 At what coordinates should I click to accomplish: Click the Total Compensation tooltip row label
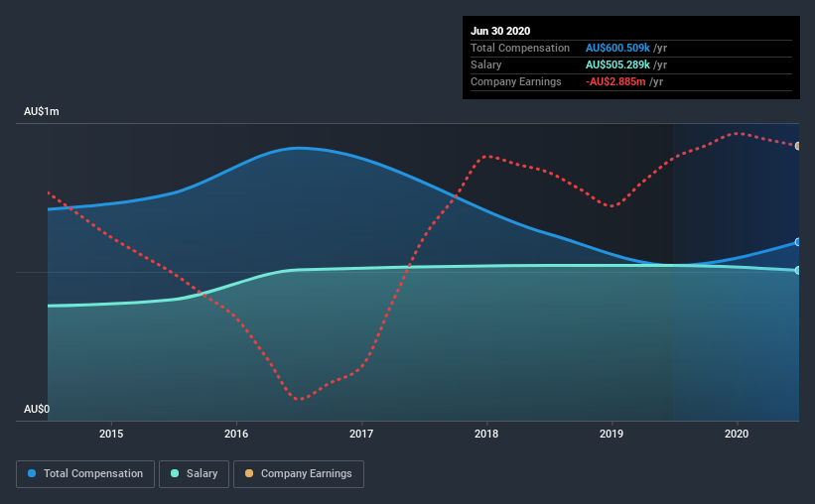click(520, 48)
